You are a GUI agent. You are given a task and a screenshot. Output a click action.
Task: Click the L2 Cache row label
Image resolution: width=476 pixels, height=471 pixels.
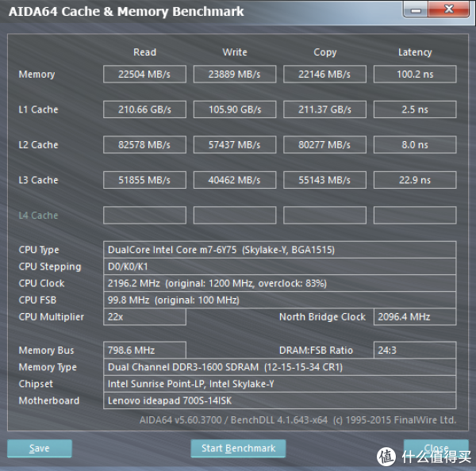38,145
